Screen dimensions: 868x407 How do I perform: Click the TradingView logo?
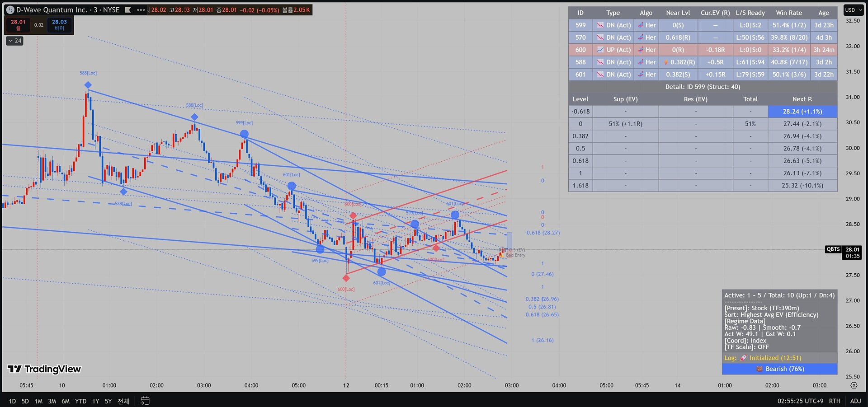pos(44,369)
